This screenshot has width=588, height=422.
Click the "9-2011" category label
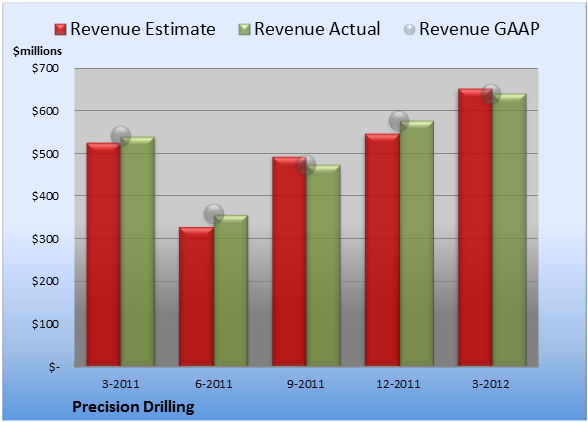click(x=306, y=384)
